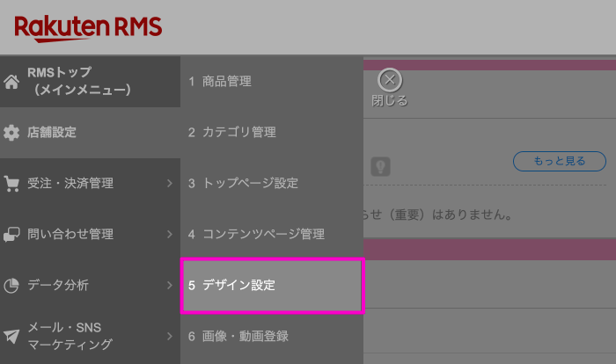Click the home icon beside RMSトップ
616x364 pixels.
pyautogui.click(x=11, y=82)
